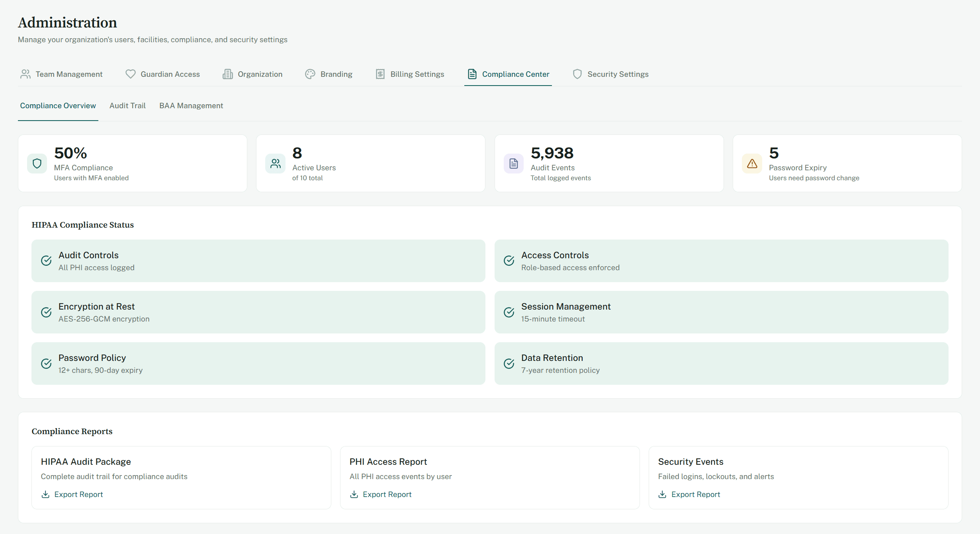Click the Access Controls title

(555, 255)
